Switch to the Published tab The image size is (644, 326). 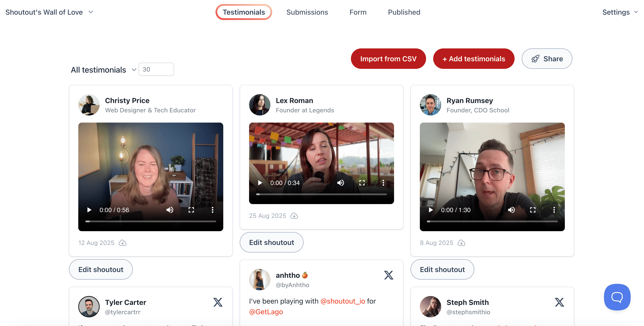coord(404,12)
